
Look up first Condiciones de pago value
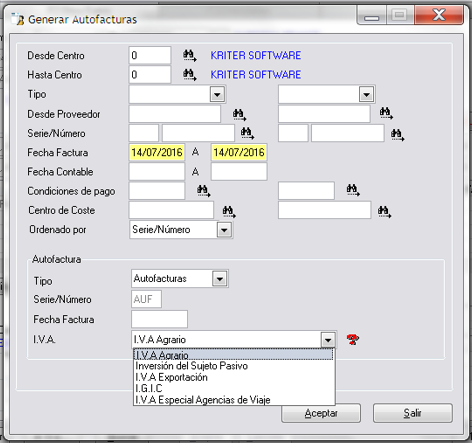click(203, 190)
